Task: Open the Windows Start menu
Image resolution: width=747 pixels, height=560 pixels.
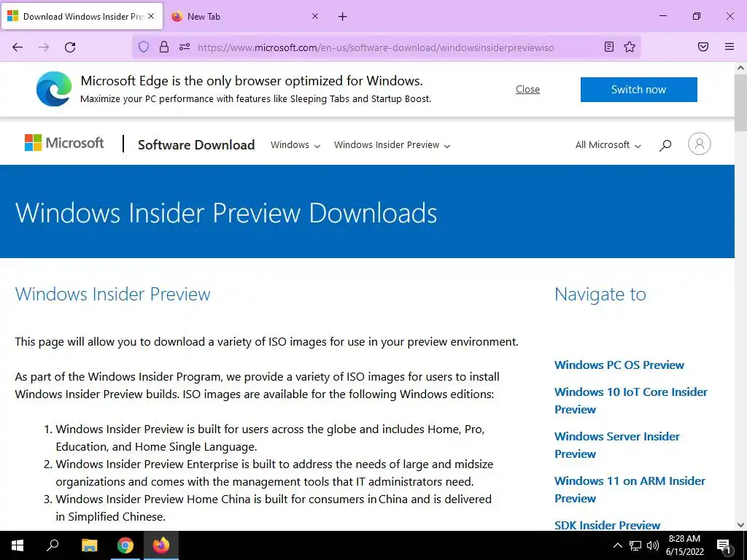Action: [x=18, y=545]
